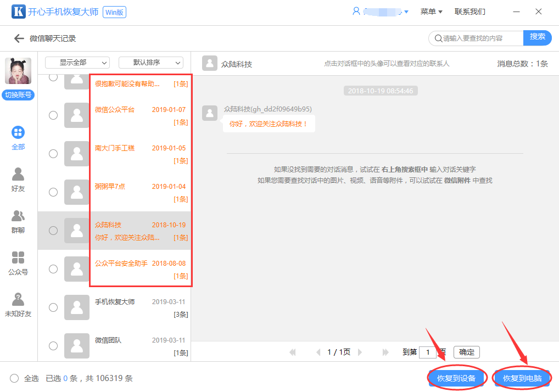The image size is (559, 392).
Task: Open the 未知好友 unknown friends icon
Action: point(18,299)
